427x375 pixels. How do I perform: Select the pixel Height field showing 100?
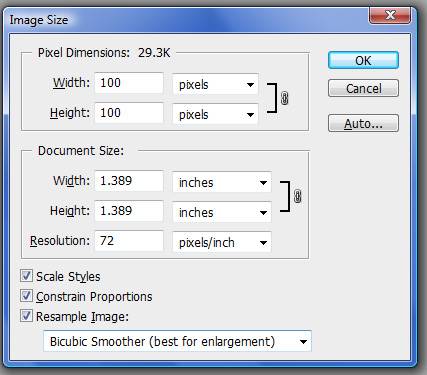pyautogui.click(x=129, y=113)
